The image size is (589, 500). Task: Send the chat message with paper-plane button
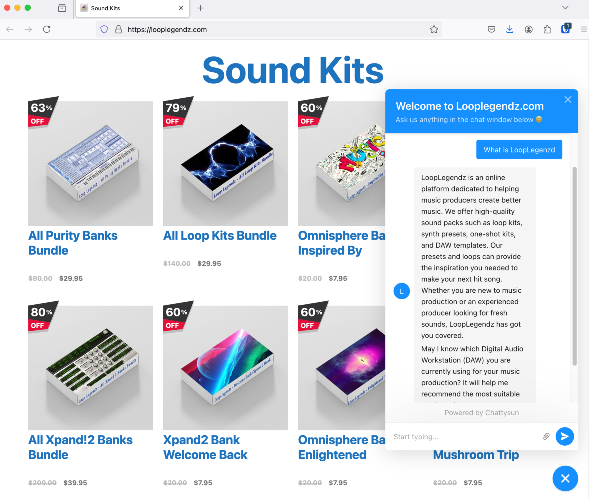(565, 436)
